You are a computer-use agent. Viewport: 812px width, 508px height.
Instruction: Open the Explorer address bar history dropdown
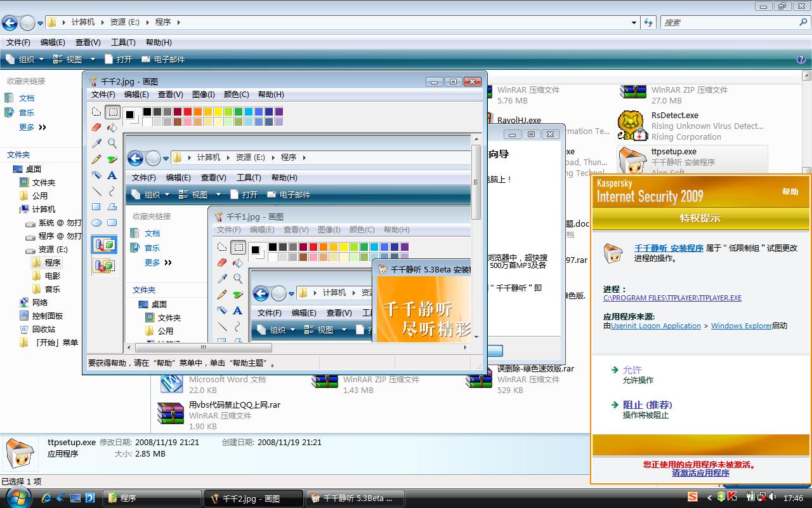click(x=634, y=22)
